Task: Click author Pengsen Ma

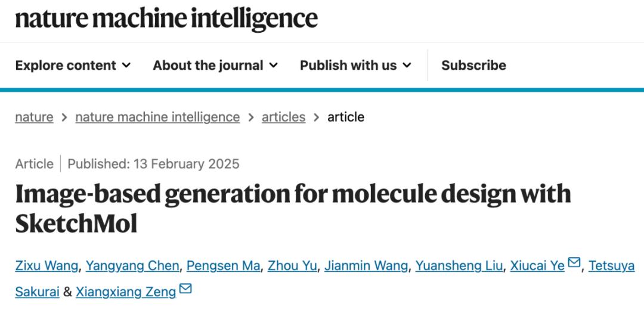Action: [x=223, y=265]
